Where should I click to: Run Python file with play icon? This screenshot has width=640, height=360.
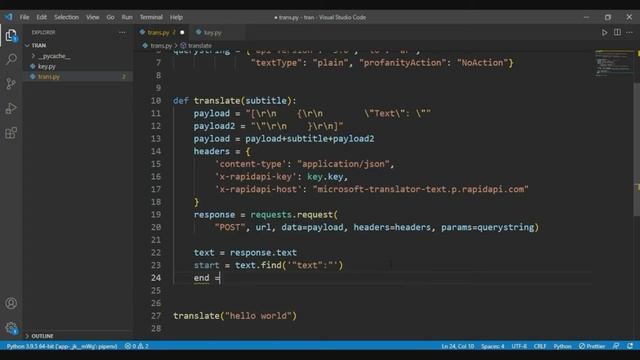604,32
